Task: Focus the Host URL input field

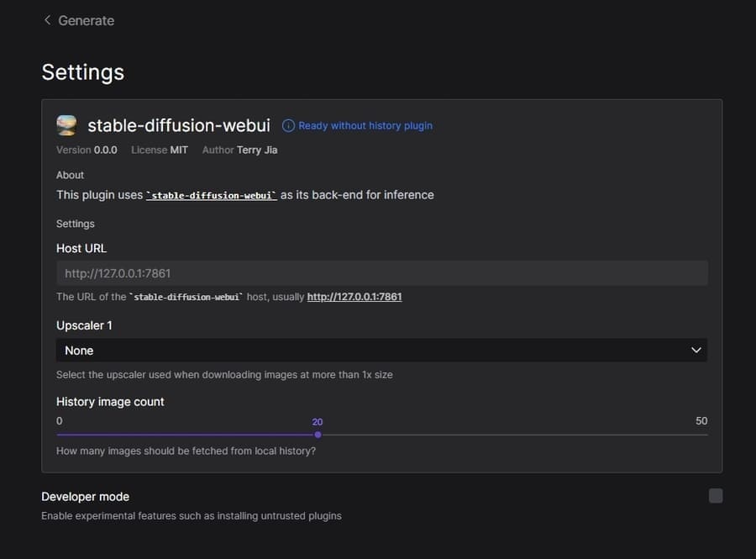Action: coord(381,273)
